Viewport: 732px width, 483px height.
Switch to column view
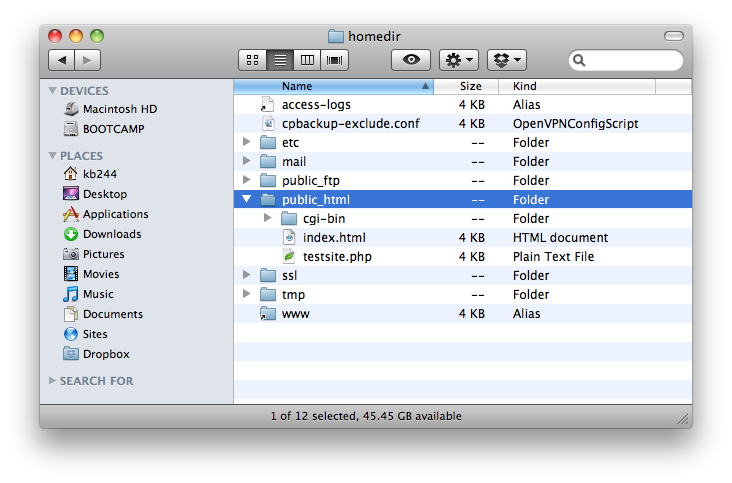click(307, 60)
